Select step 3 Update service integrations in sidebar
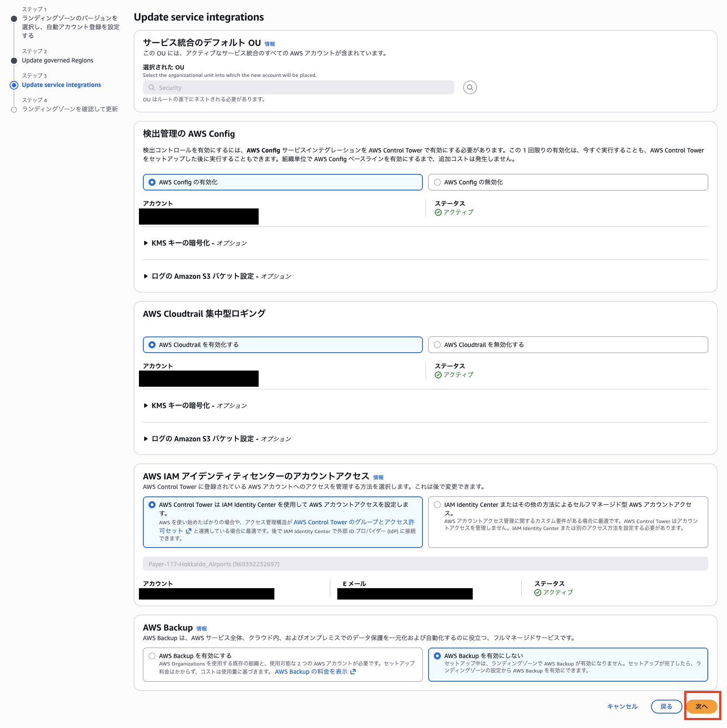The width and height of the screenshot is (727, 728). 62,85
